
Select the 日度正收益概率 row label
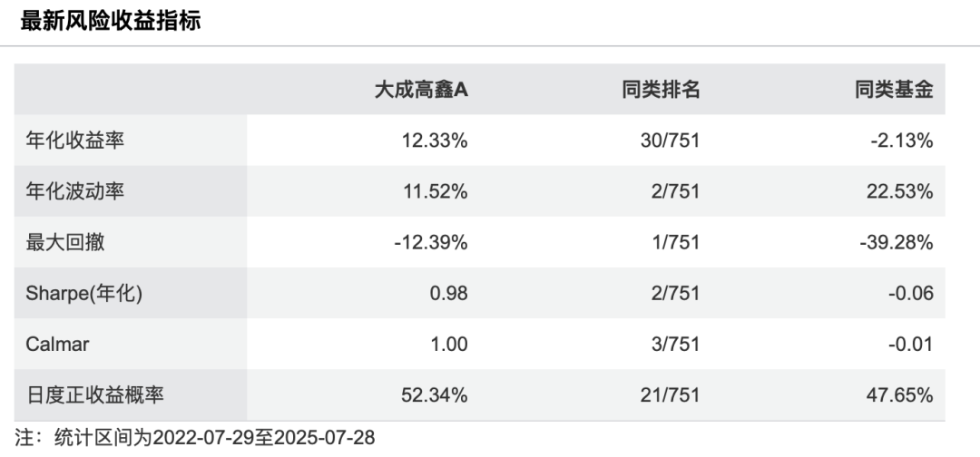point(96,394)
